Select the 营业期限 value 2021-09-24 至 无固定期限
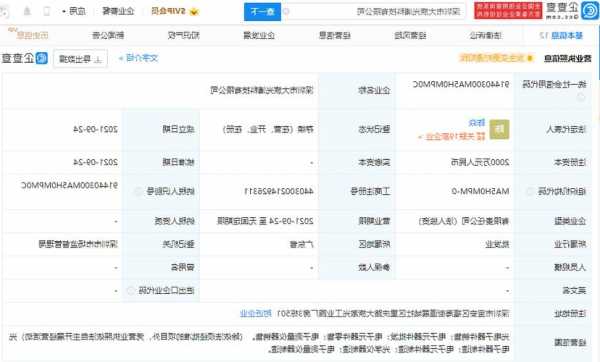This screenshot has height=362, width=600. point(265,221)
